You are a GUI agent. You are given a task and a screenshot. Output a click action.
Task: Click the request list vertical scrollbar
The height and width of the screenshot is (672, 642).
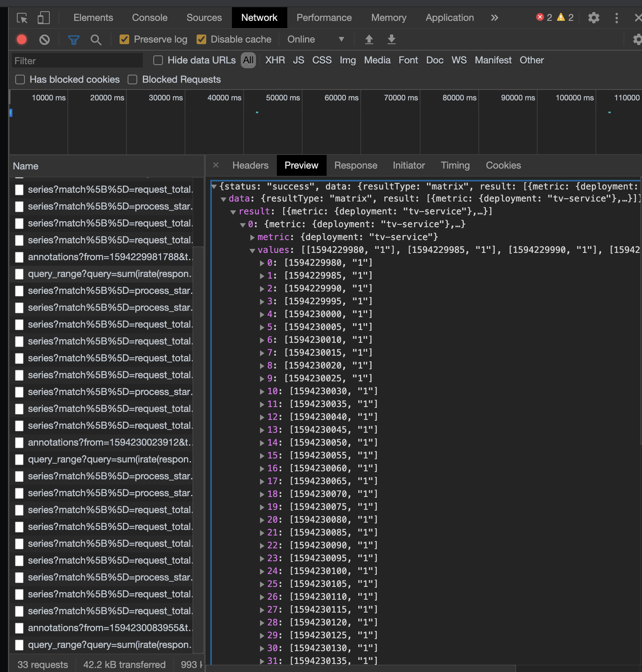click(x=199, y=450)
